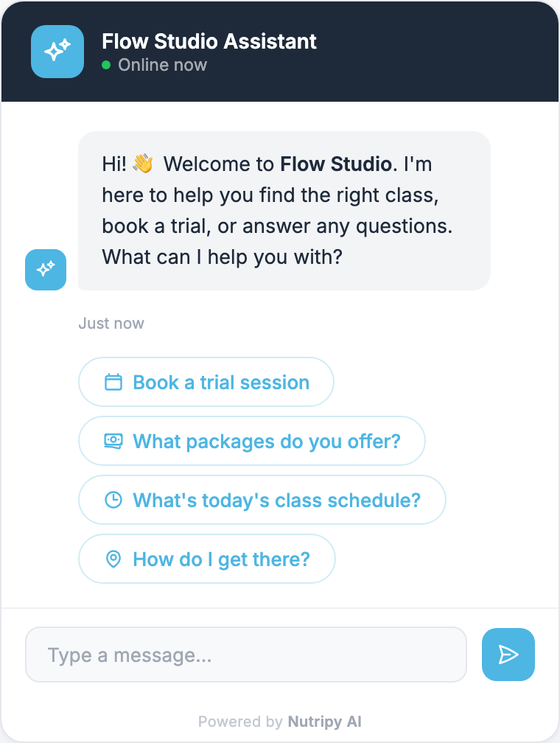
Task: Click inside the Type a message field
Action: tap(246, 655)
